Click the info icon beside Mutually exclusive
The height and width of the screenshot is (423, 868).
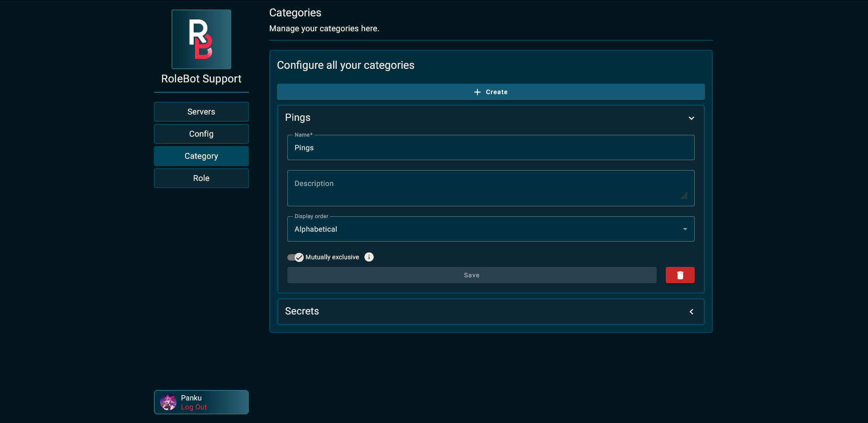click(369, 257)
